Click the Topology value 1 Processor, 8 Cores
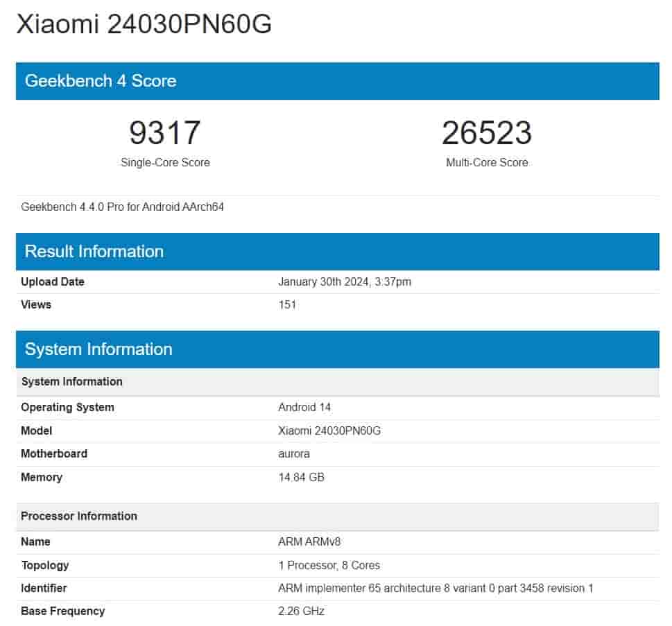Viewport: 672px width, 626px height. point(327,565)
